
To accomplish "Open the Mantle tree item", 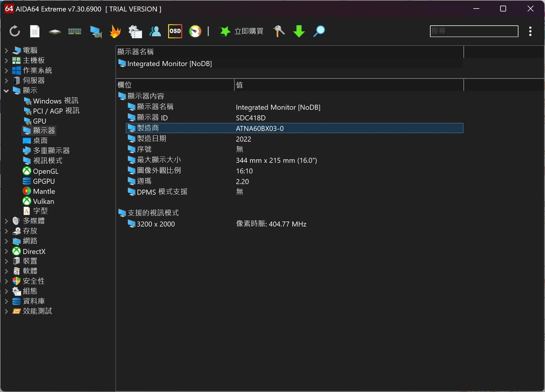I will pyautogui.click(x=39, y=191).
